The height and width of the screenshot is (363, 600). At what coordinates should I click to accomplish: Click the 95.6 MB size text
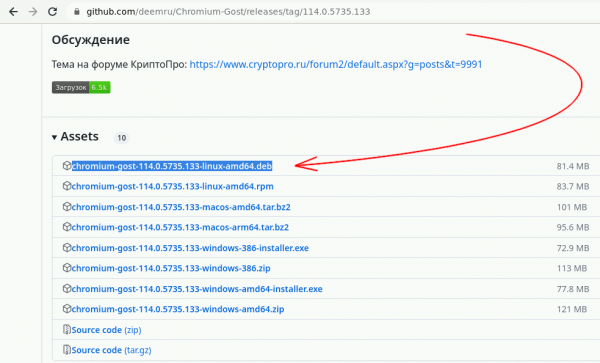tap(573, 228)
